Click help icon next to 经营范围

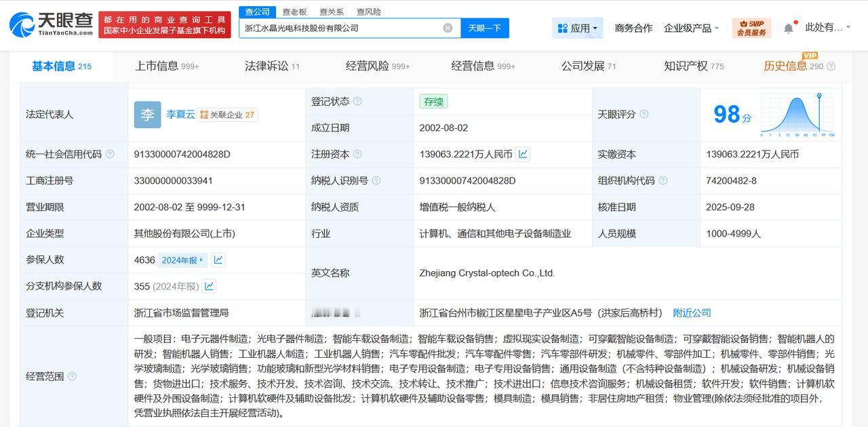(72, 376)
